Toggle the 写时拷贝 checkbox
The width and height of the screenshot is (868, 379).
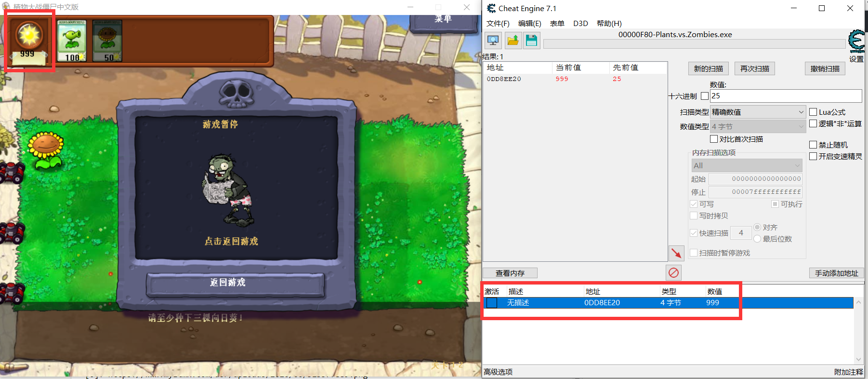(x=694, y=216)
